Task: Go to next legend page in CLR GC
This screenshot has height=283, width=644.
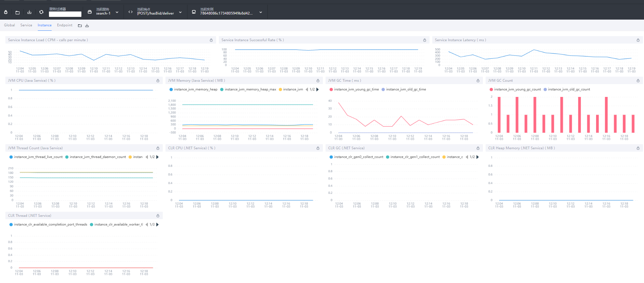Action: (478, 157)
